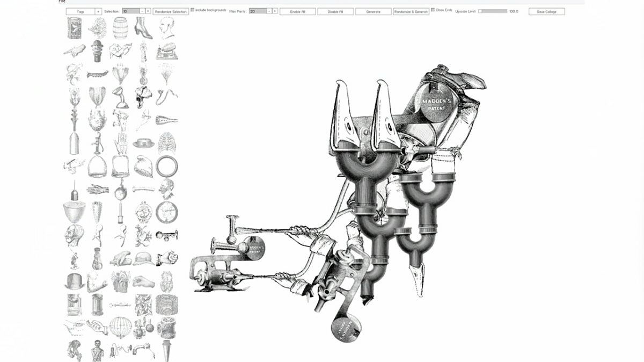Select the flat brim hat image part
This screenshot has width=644, height=362.
tap(143, 143)
